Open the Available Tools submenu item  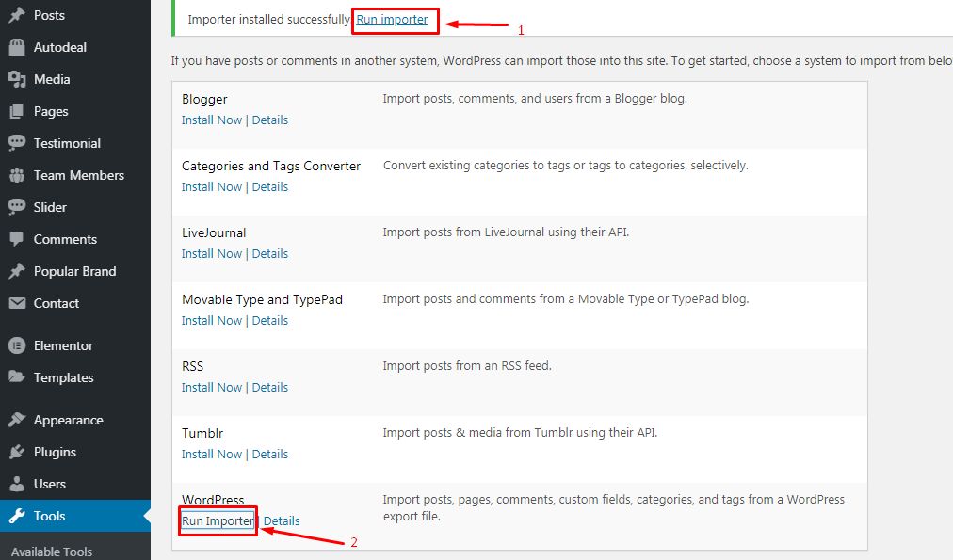point(52,552)
